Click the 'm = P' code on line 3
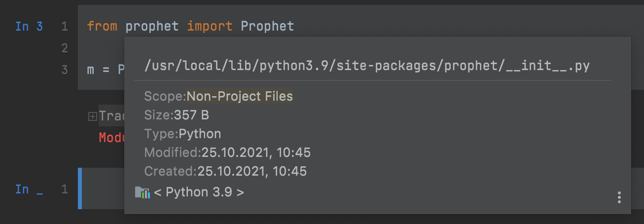 pyautogui.click(x=105, y=70)
